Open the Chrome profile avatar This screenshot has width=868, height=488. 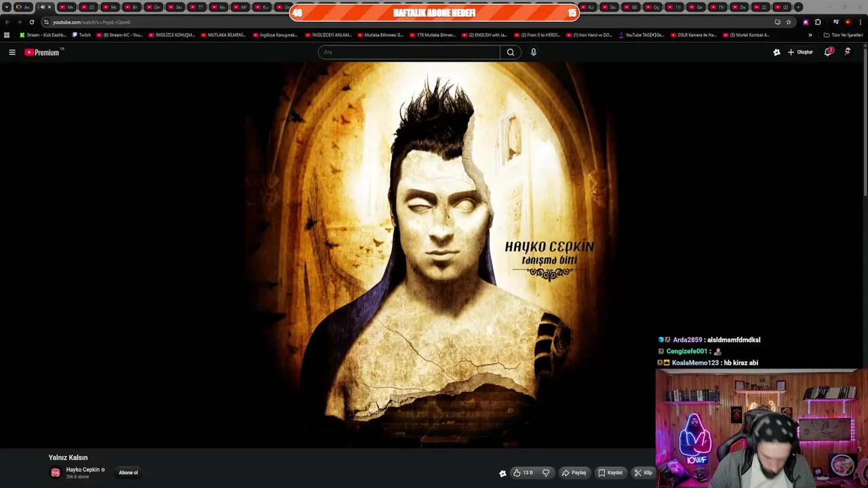[848, 22]
